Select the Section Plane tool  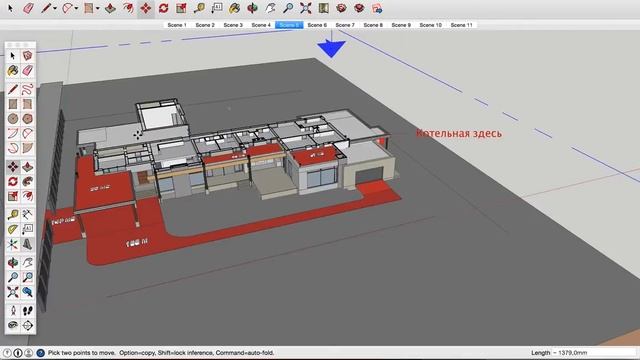(x=27, y=325)
